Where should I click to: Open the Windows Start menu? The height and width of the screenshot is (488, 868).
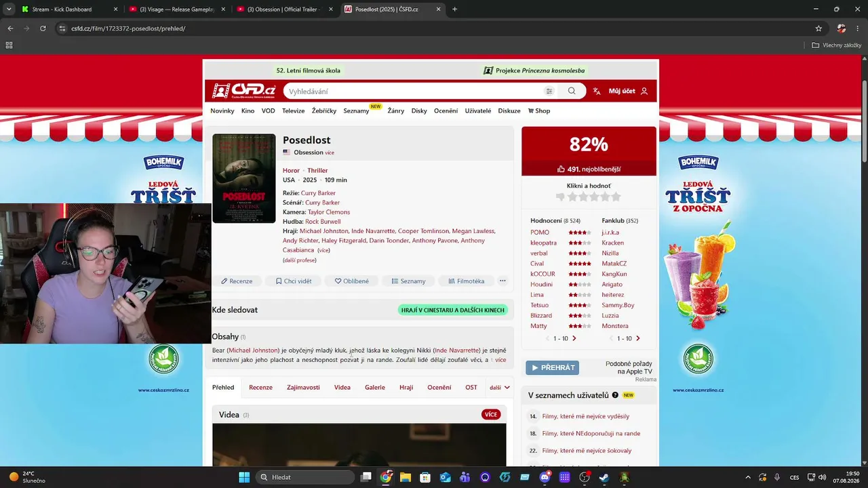tap(244, 477)
